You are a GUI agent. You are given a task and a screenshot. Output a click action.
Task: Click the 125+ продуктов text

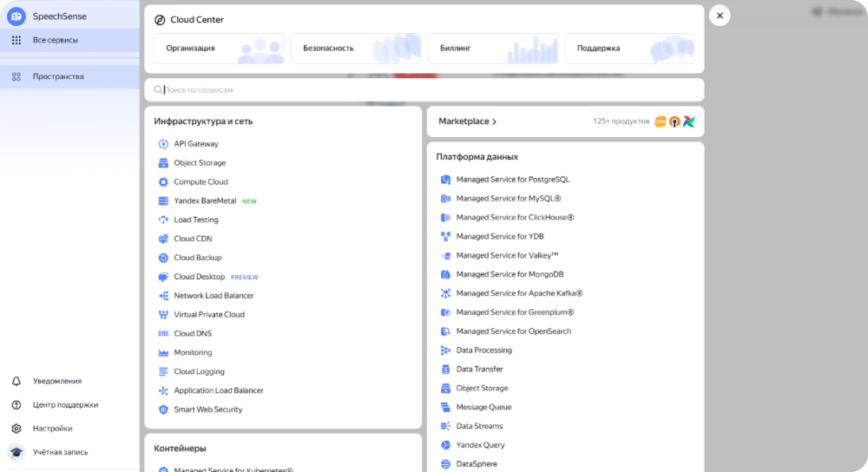click(621, 121)
